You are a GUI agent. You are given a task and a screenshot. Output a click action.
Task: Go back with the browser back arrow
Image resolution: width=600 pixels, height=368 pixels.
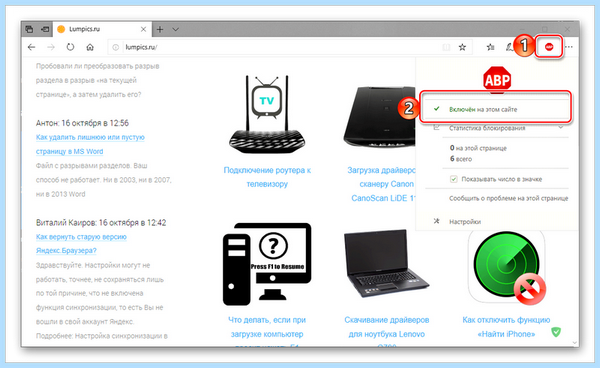(x=31, y=47)
